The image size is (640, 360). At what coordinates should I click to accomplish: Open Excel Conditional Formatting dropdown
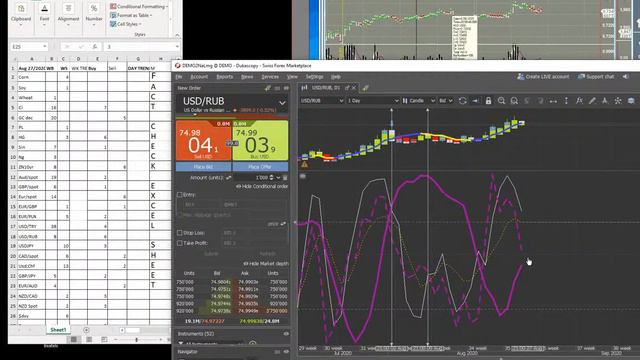point(139,7)
